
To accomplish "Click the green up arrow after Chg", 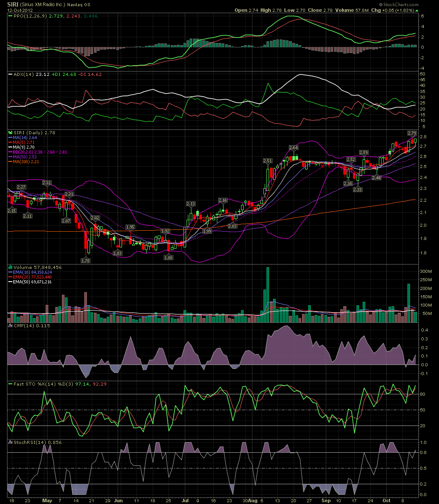I will click(x=417, y=10).
